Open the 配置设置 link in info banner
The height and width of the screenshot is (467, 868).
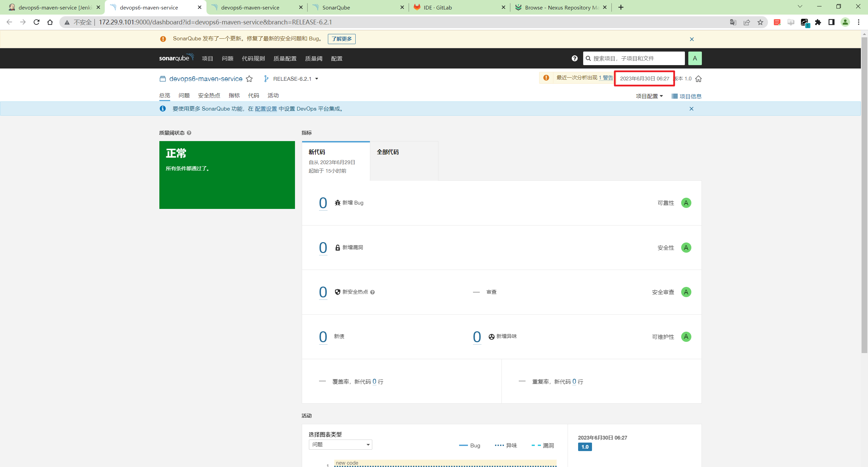click(265, 109)
